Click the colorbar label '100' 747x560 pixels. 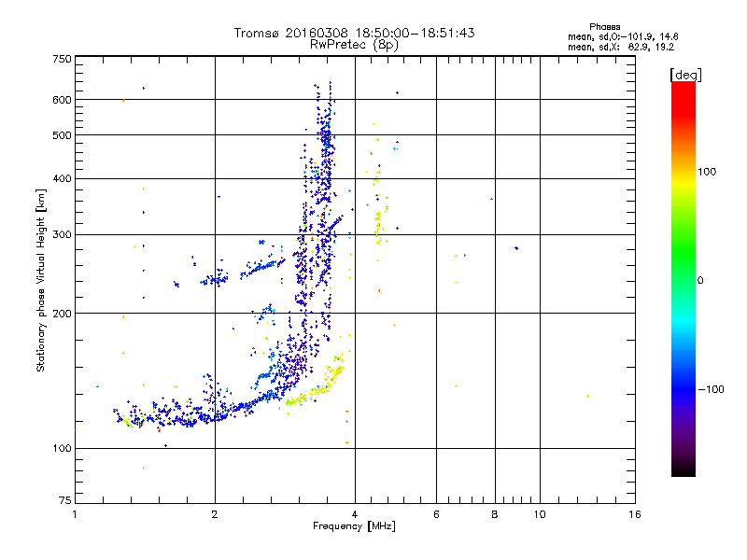(707, 172)
